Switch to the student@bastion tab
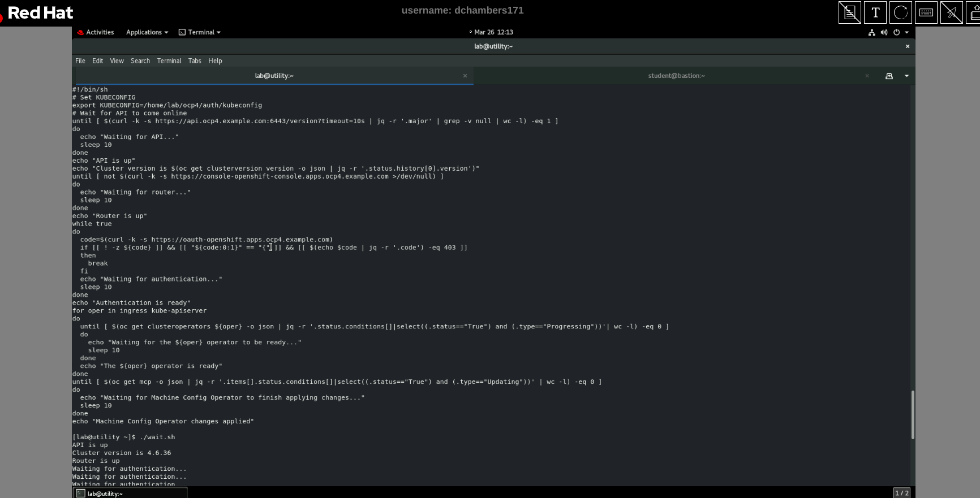This screenshot has width=980, height=498. (x=676, y=76)
